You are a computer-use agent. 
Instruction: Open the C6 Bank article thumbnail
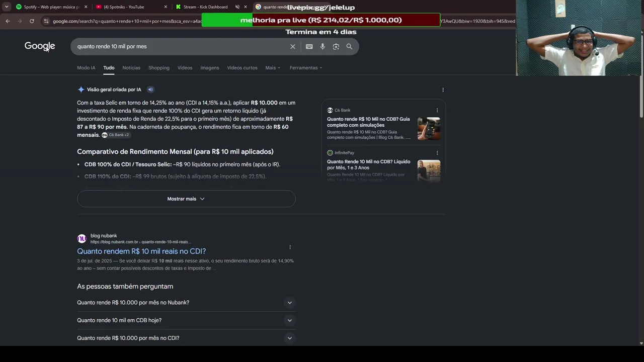click(429, 129)
